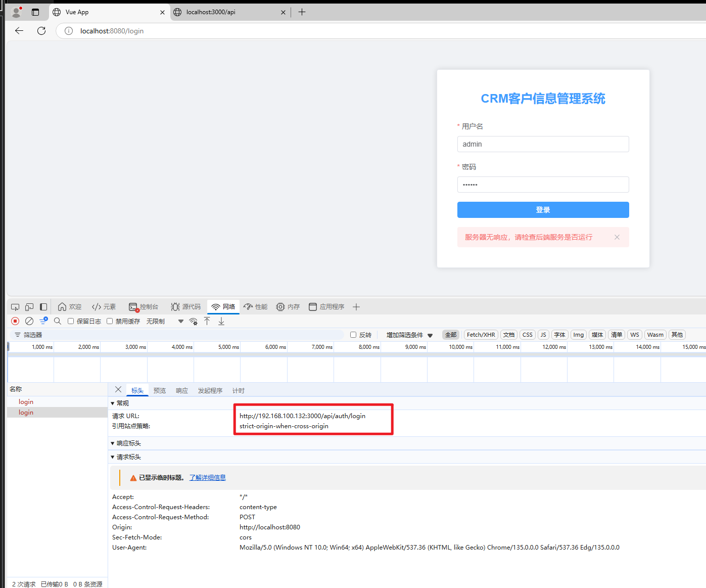Screen dimensions: 706x588
Task: Click the 登录 login button
Action: coord(543,210)
